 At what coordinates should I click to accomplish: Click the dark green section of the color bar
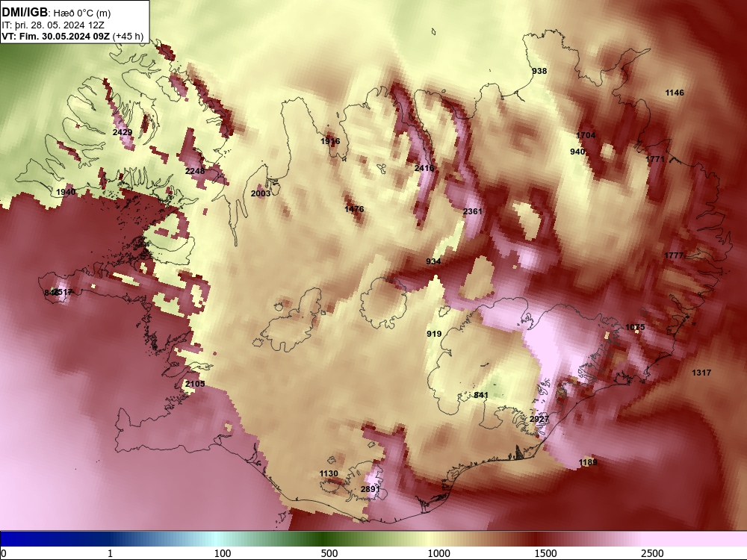[324, 539]
